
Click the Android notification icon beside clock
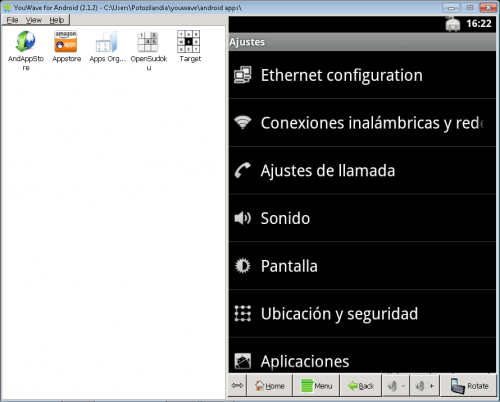click(453, 24)
